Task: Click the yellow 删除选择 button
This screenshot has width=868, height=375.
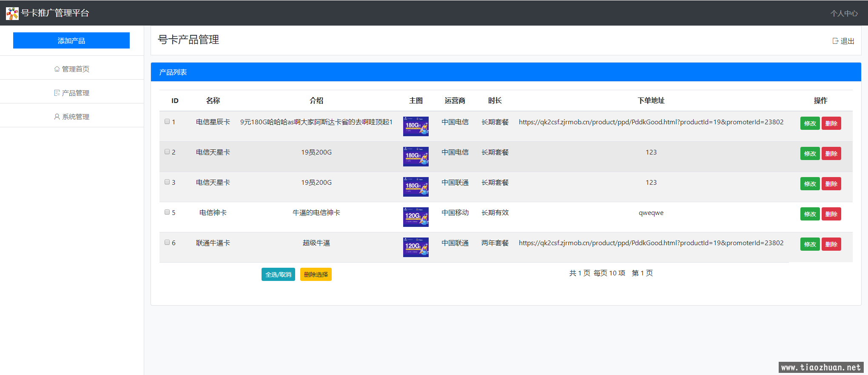Action: (316, 275)
